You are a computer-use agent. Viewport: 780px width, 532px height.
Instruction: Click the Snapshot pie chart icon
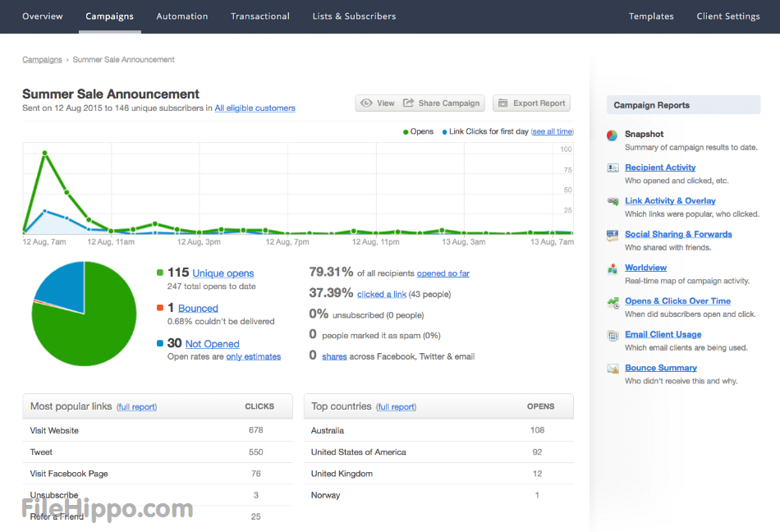(613, 135)
